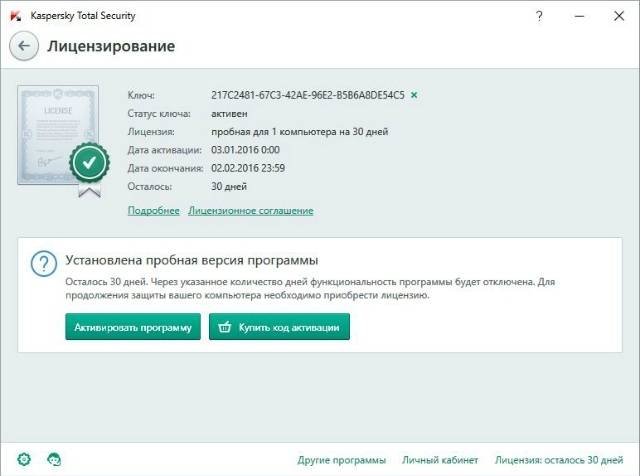Open settings via the gear icon
This screenshot has width=640, height=476.
(24, 459)
